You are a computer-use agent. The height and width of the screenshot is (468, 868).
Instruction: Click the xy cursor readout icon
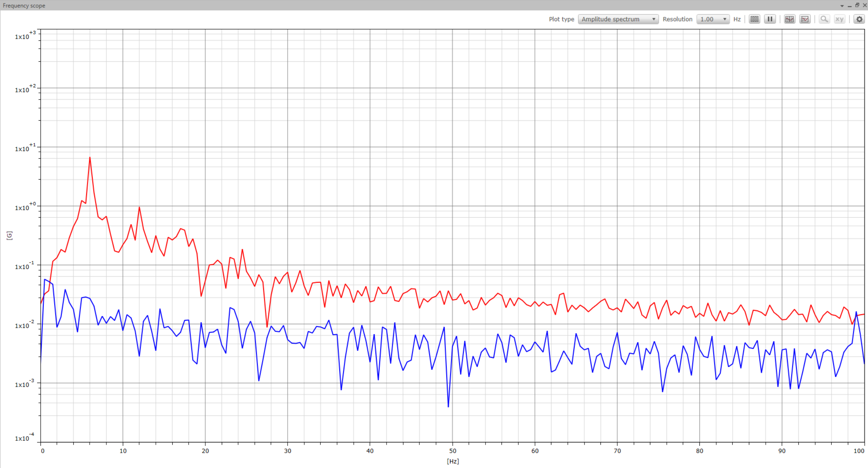pos(839,19)
